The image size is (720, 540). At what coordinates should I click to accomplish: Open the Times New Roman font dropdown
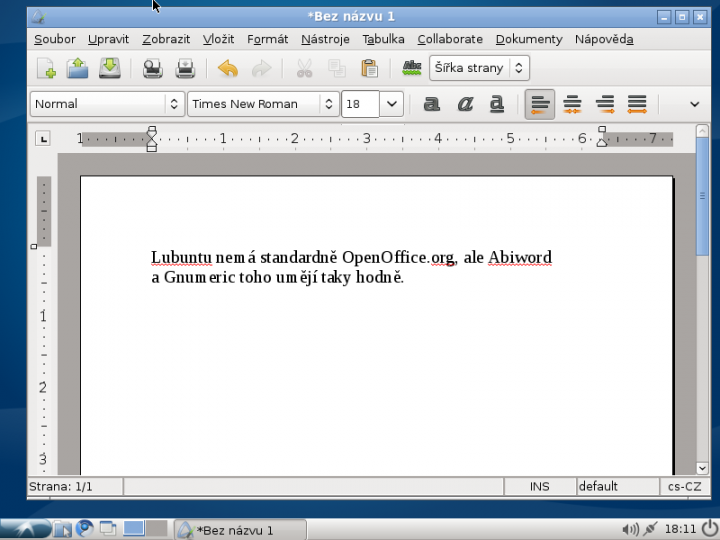coord(264,104)
